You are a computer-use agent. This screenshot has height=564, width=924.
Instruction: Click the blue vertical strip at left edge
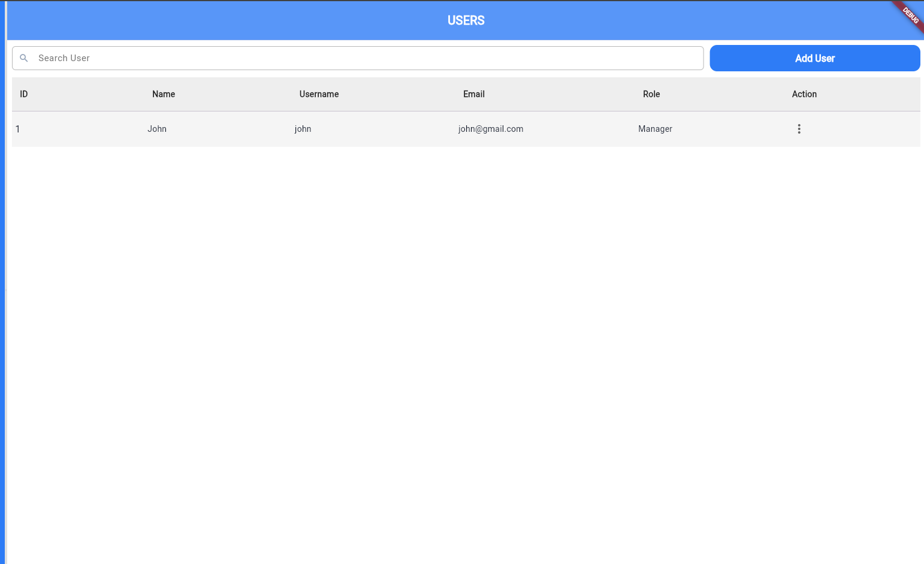(2, 300)
